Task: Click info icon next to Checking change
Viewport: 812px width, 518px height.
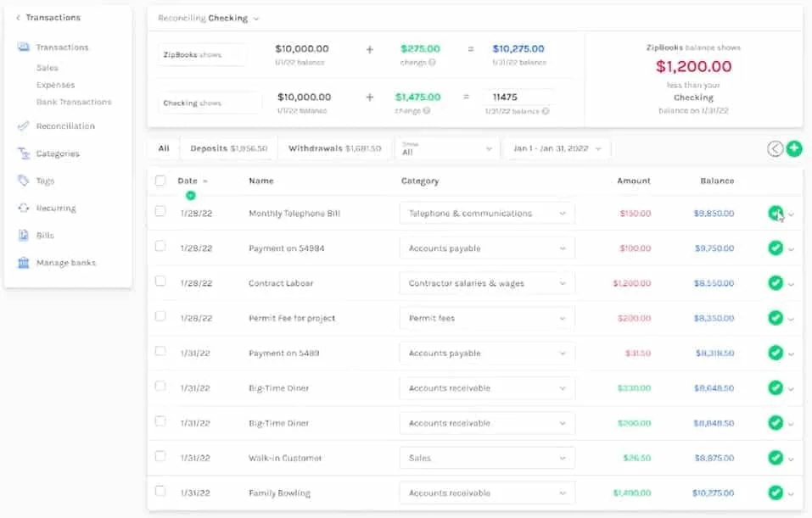Action: [427, 111]
